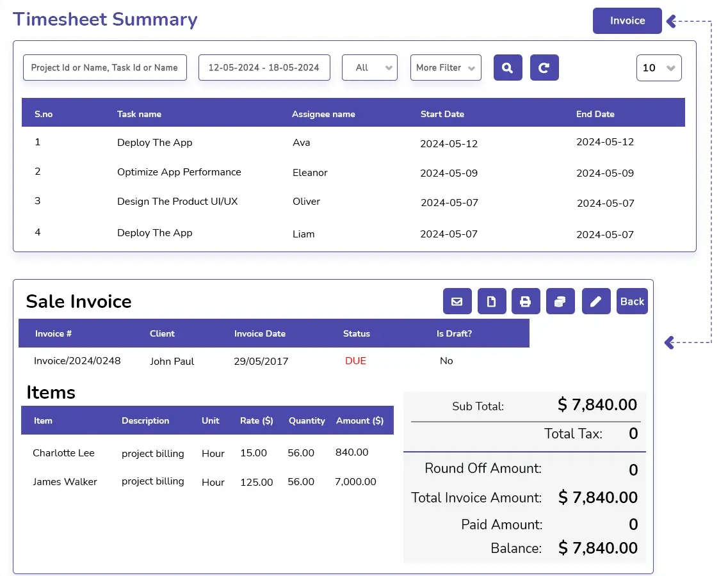Click the Charlotte Lee invoice item
728x576 pixels.
63,453
